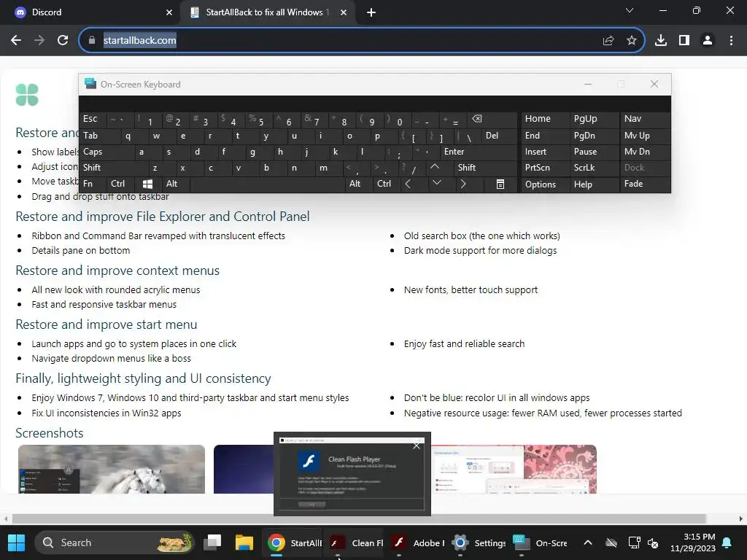Screen dimensions: 747x560
Task: Tap the Backspace key on On-Screen Keyboard
Action: [x=491, y=120]
